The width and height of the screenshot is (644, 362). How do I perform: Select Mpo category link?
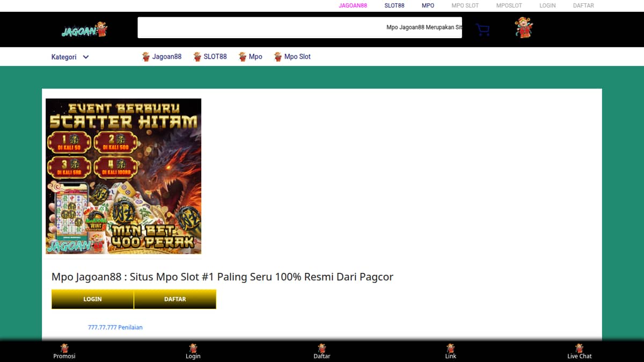[x=255, y=56]
